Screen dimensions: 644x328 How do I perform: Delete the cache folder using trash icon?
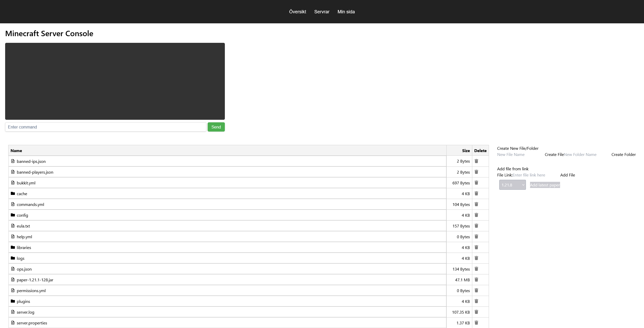pyautogui.click(x=476, y=193)
